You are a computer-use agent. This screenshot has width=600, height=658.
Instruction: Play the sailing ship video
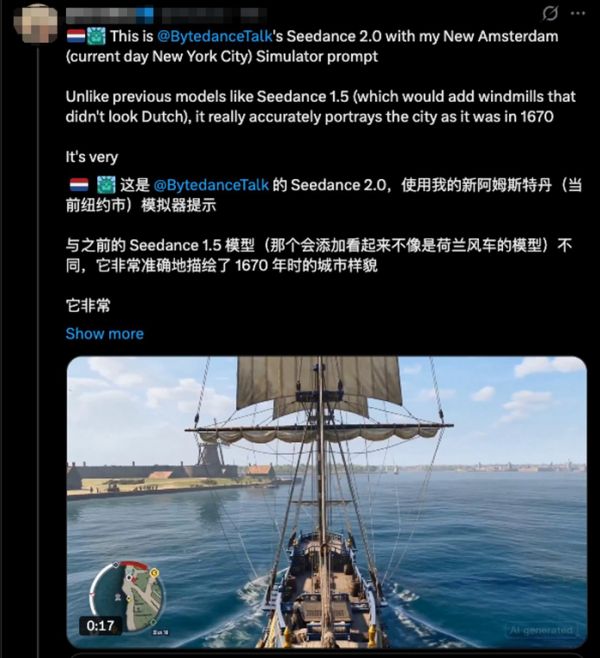point(326,502)
